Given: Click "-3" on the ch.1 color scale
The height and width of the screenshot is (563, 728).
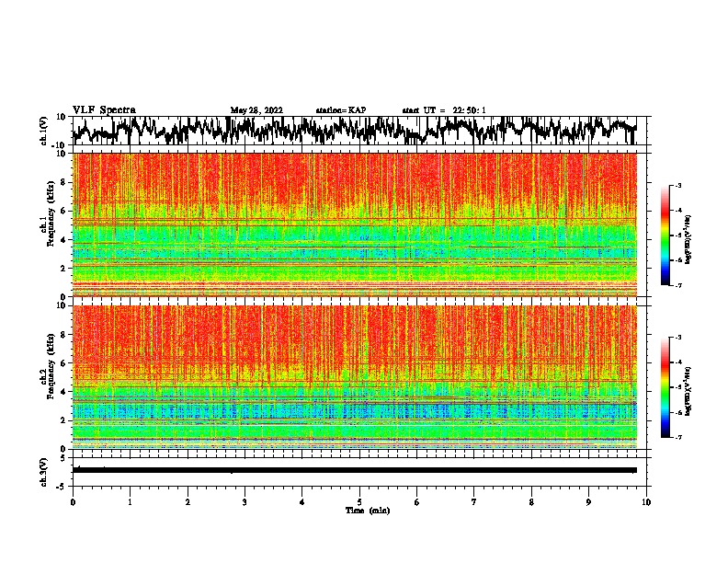Looking at the screenshot, I should click(677, 186).
